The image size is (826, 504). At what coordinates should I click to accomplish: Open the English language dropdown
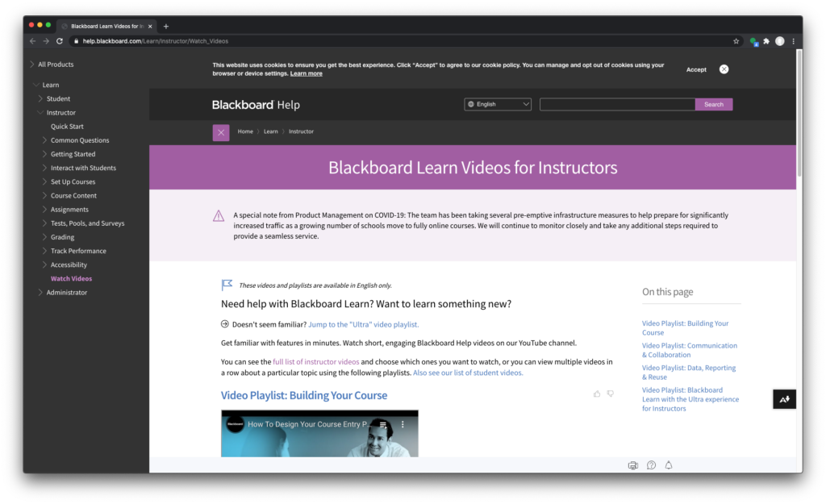(498, 104)
